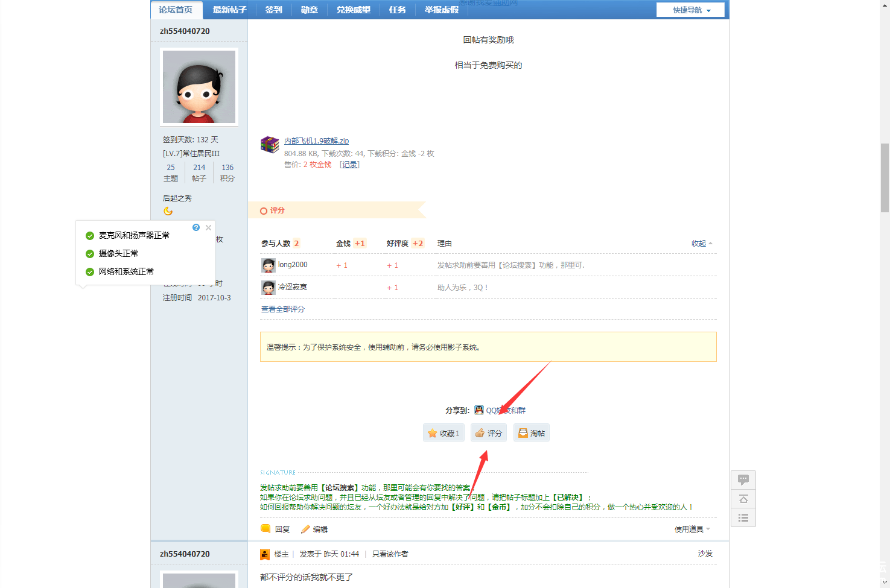Close the device status popup
The height and width of the screenshot is (588, 890).
point(208,227)
